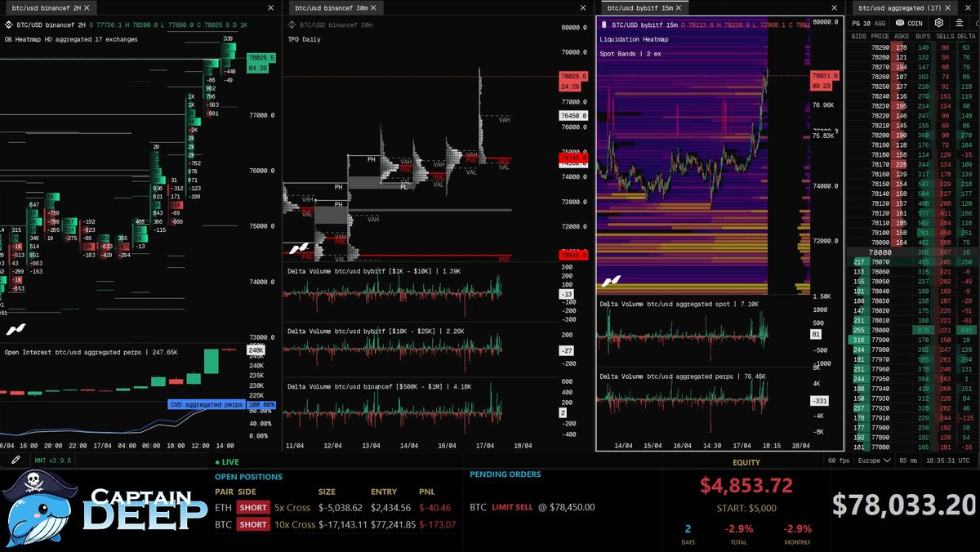This screenshot has width=980, height=552.
Task: Select the Liquidation Heatmap indicator label
Action: click(x=635, y=39)
